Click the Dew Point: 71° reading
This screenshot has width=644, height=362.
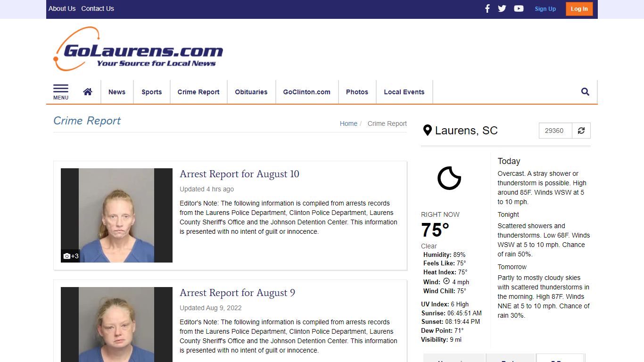[x=442, y=330]
